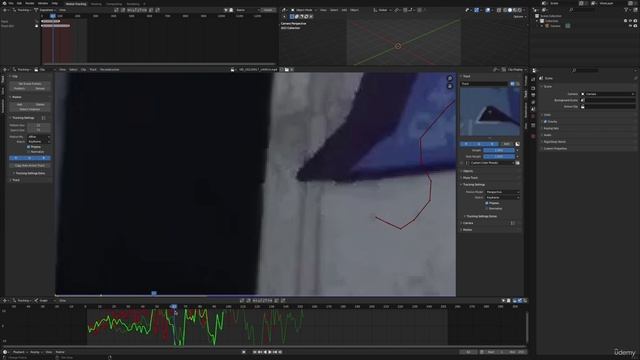Toggle the Gravity checkbox

pyautogui.click(x=545, y=122)
